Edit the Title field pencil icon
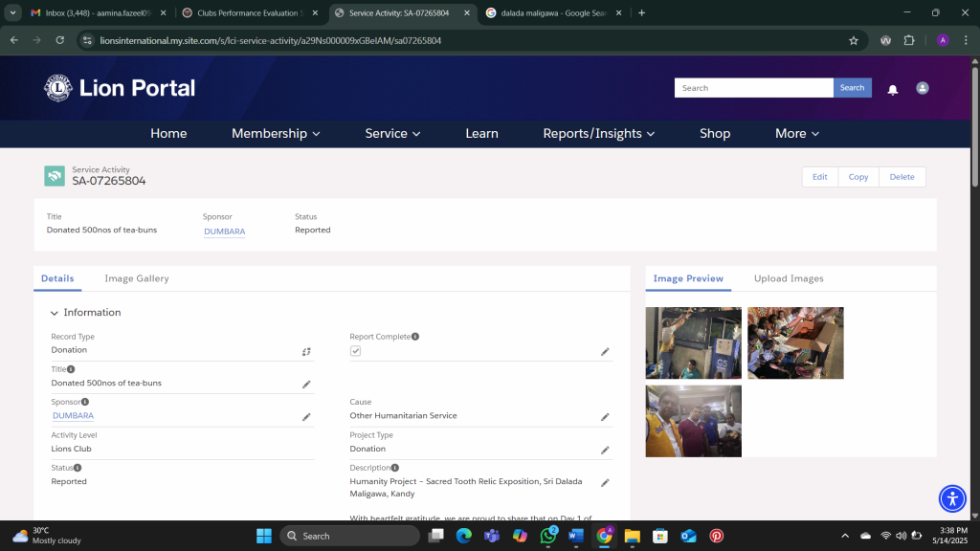Viewport: 980px width, 551px height. point(306,385)
